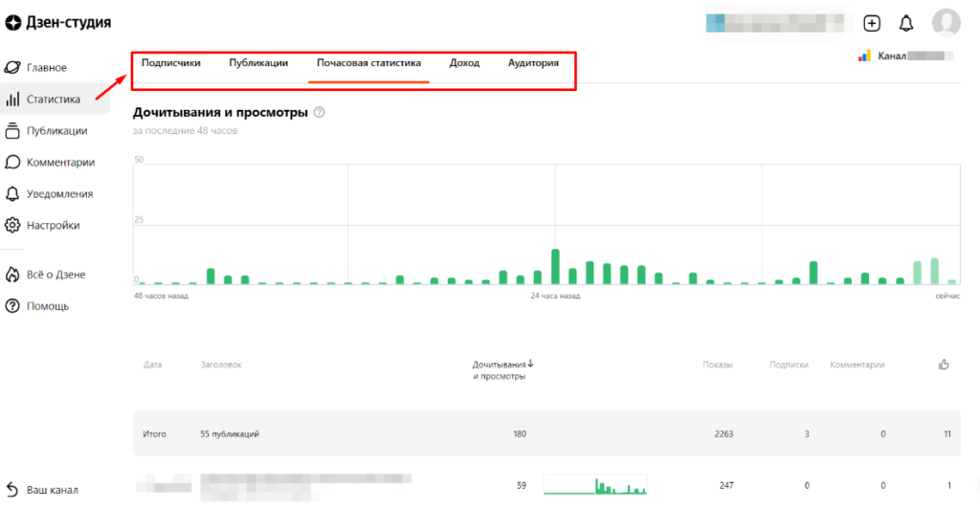980x511 pixels.
Task: Switch to the Доход tab
Action: click(464, 63)
